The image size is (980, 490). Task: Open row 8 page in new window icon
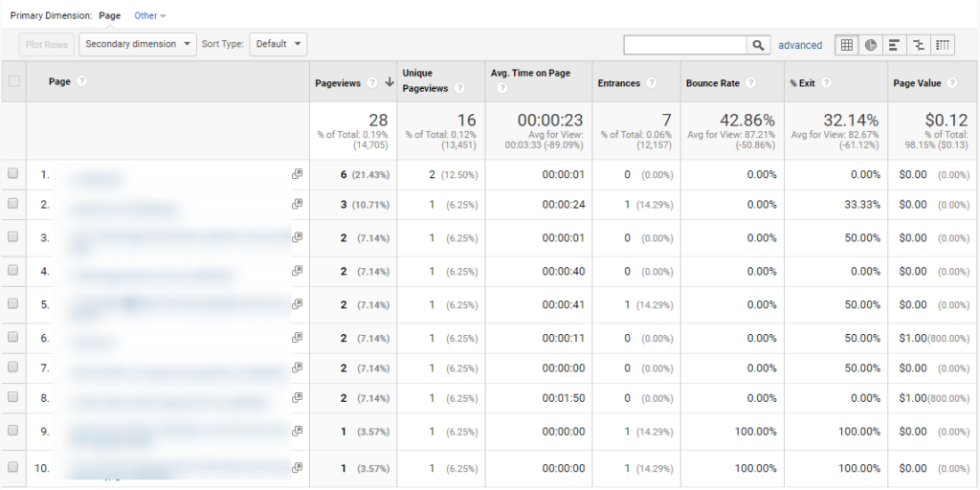pyautogui.click(x=298, y=397)
